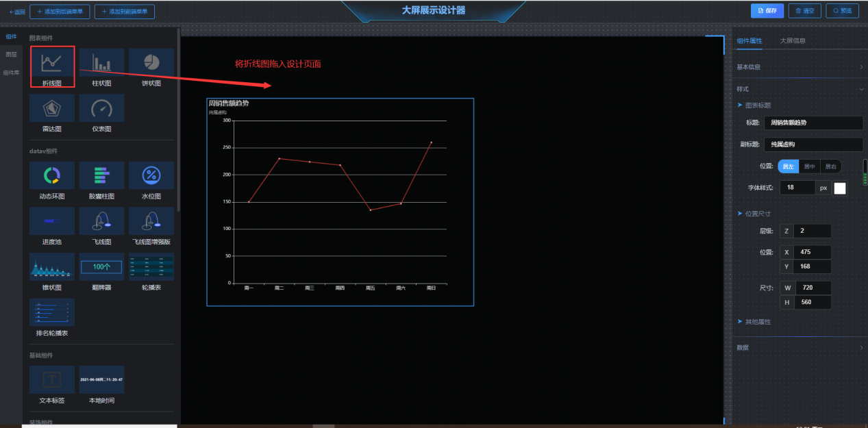
Task: Collapse the 位置尺寸 subsection
Action: coord(754,214)
